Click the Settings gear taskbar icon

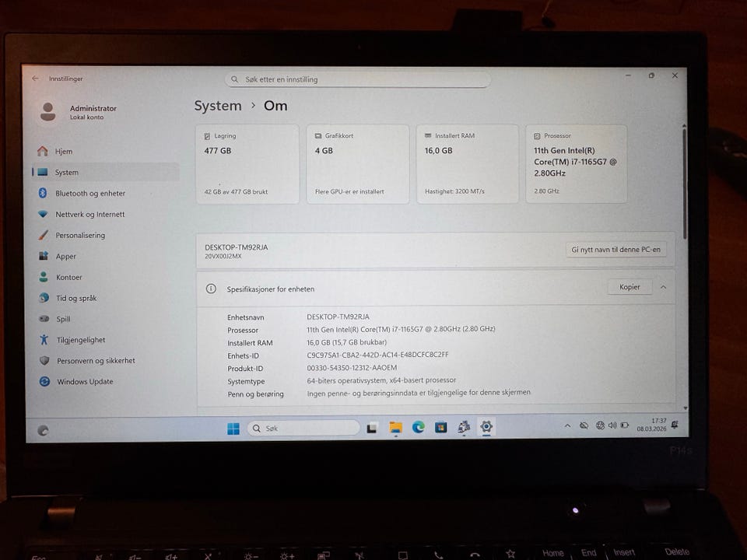[x=486, y=426]
